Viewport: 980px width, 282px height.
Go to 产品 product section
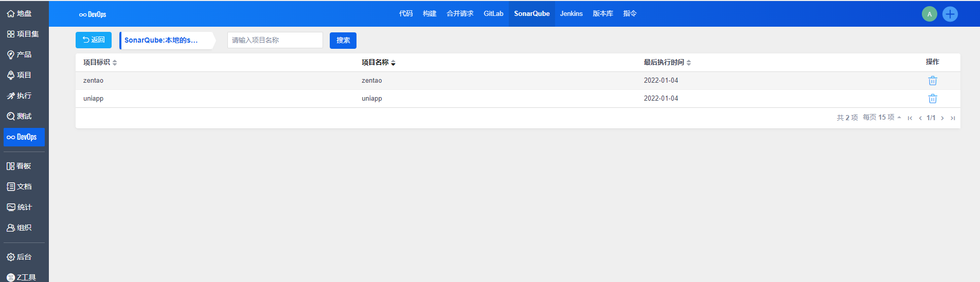[x=20, y=54]
